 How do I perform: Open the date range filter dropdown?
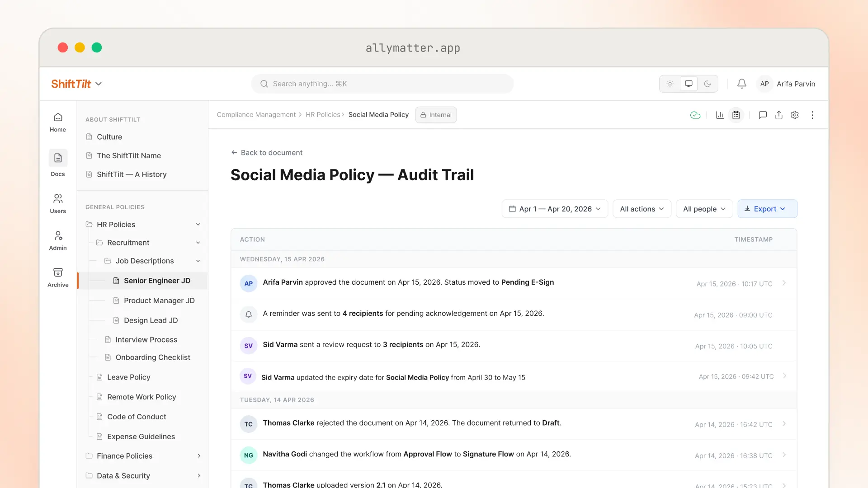click(x=555, y=209)
